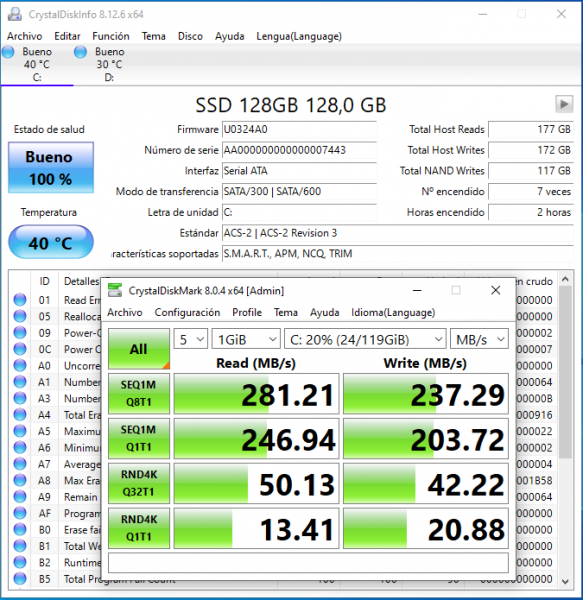Click status orb for attribute A3
This screenshot has height=600, width=583.
pos(20,398)
